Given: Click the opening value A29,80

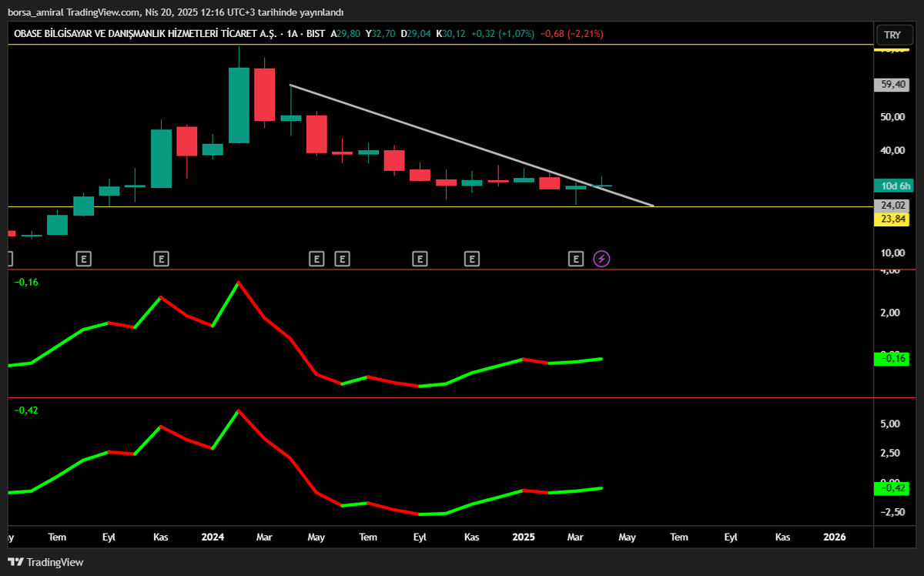Looking at the screenshot, I should 346,34.
